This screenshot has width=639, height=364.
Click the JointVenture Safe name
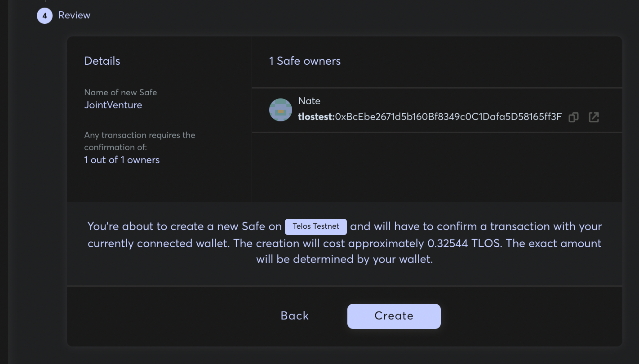click(113, 105)
